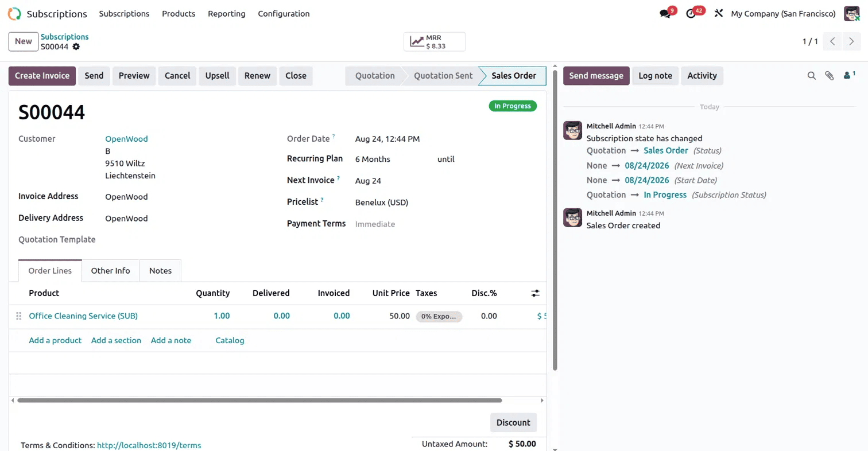Click the Quantity 1.00 cell

(222, 316)
